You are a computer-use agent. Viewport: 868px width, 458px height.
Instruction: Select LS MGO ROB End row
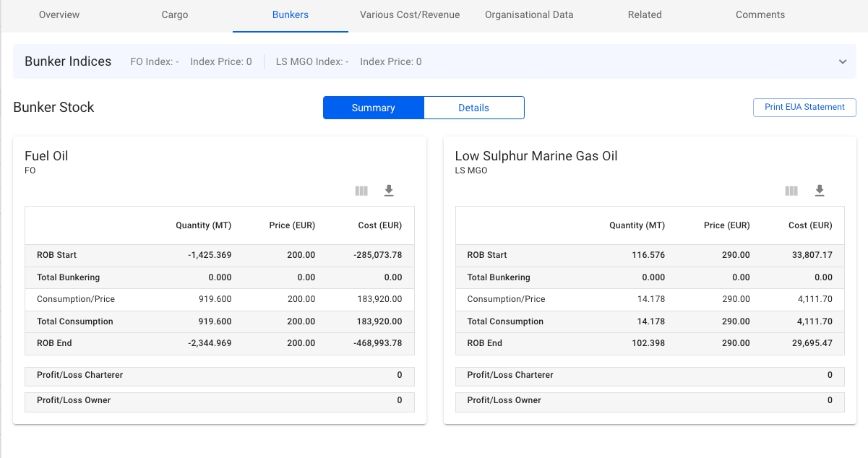pos(650,343)
